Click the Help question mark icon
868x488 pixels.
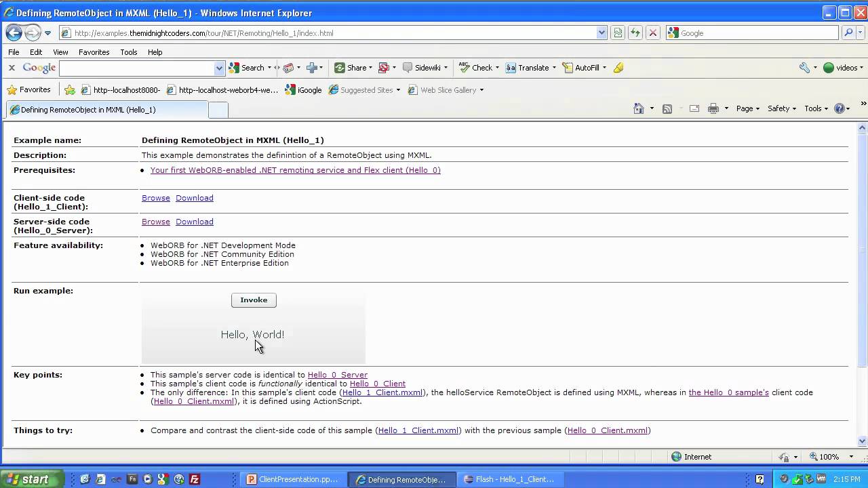[840, 108]
